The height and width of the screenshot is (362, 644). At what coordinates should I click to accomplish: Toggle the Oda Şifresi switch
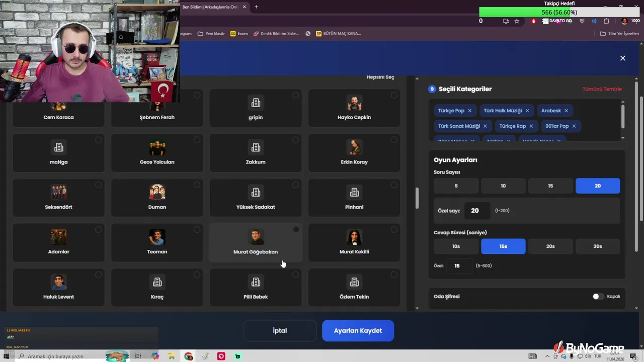[x=598, y=296]
